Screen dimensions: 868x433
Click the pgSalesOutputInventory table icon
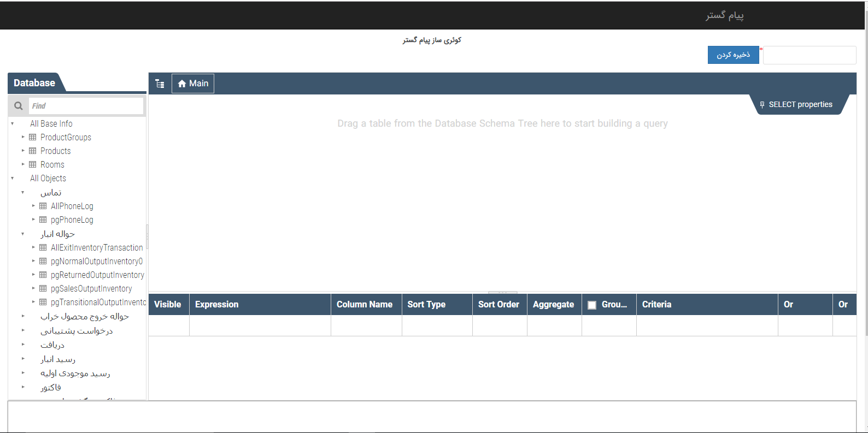pyautogui.click(x=43, y=288)
